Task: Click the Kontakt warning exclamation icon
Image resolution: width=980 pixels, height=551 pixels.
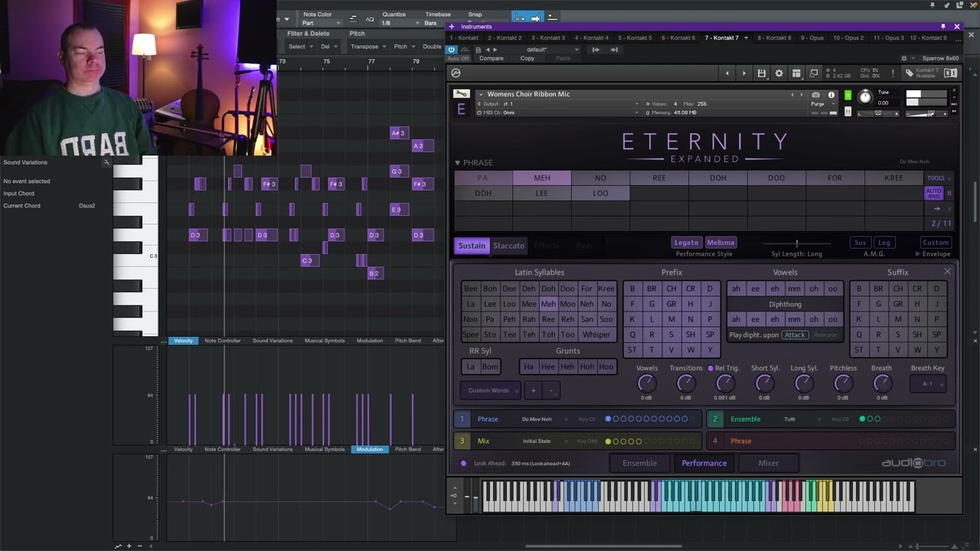Action: [x=893, y=73]
